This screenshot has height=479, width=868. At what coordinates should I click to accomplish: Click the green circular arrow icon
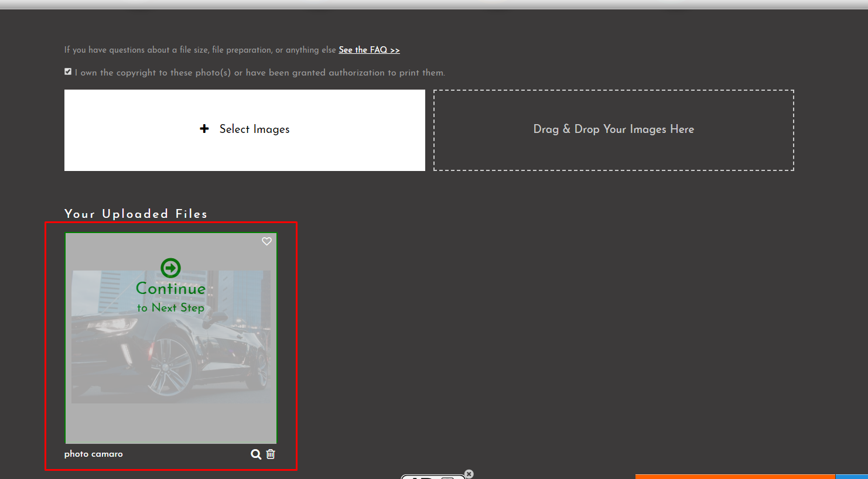pos(170,268)
